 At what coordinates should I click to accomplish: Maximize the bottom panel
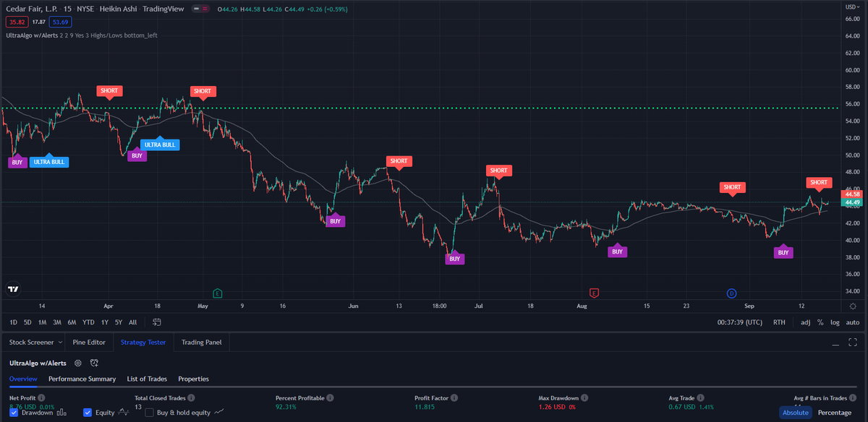click(x=854, y=342)
